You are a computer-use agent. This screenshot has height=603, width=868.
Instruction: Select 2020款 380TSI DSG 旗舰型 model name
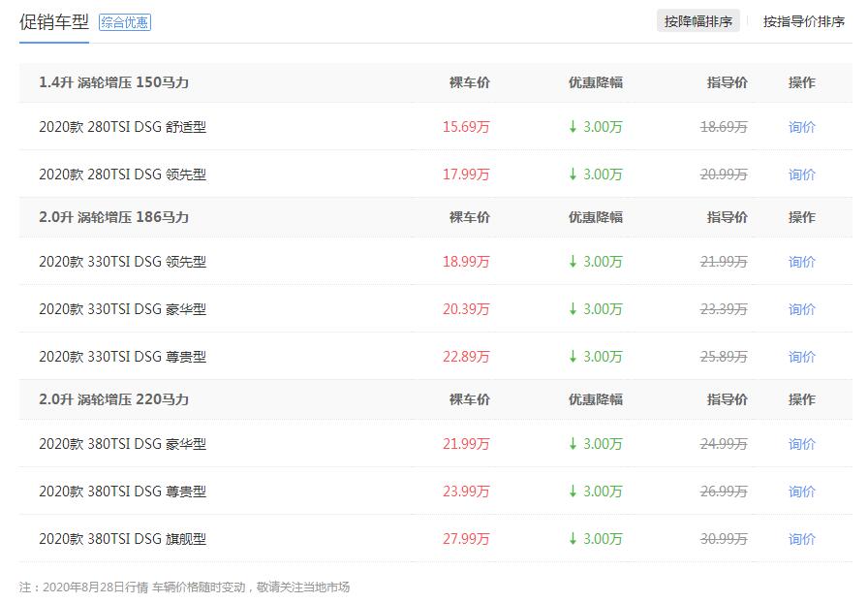[122, 539]
